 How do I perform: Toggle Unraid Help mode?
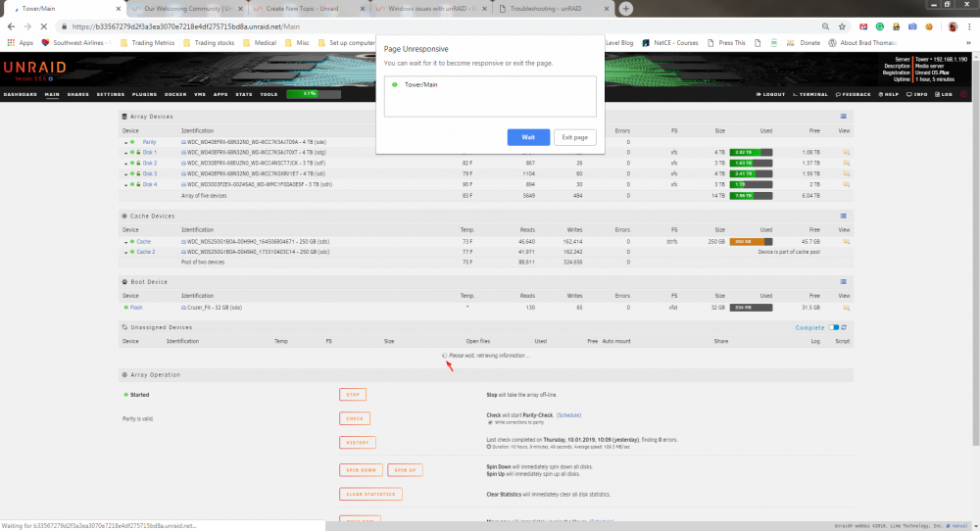(888, 94)
